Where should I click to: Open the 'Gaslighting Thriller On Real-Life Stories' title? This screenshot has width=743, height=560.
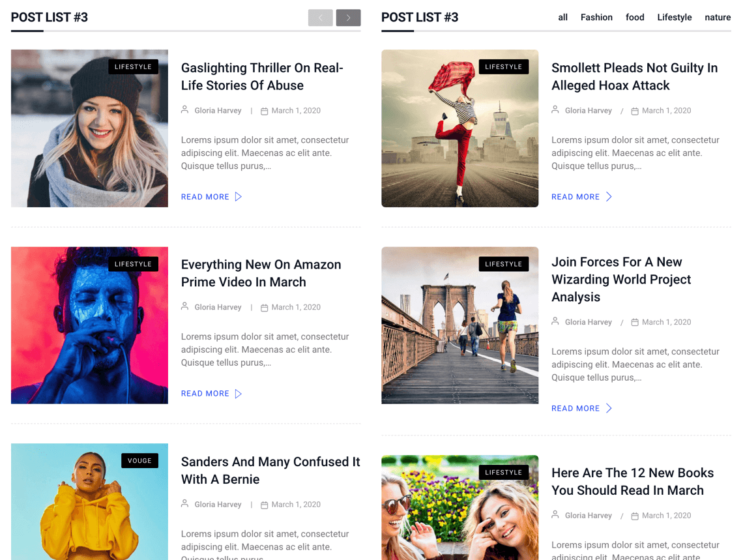coord(261,77)
